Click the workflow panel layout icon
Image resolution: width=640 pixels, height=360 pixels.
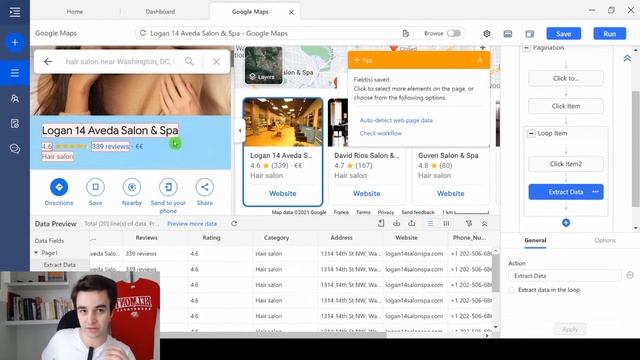(530, 34)
